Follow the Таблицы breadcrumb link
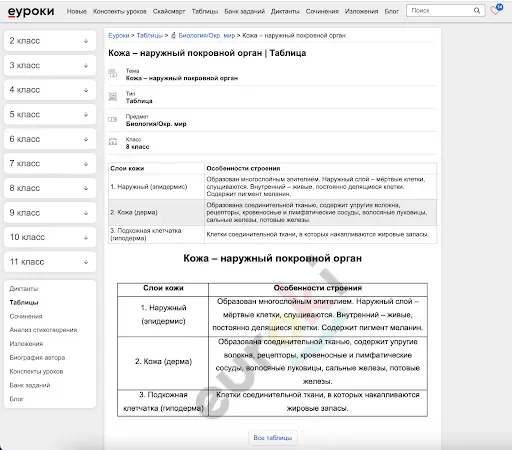This screenshot has height=450, width=512. 150,35
